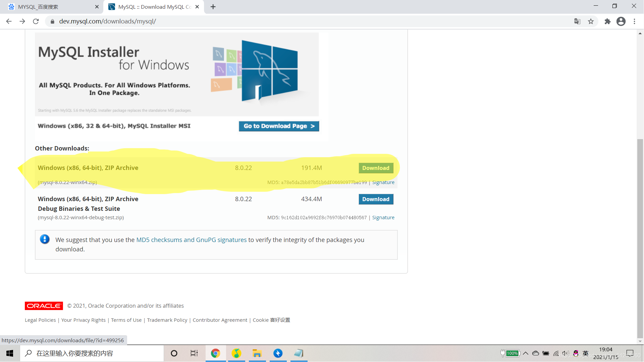644x362 pixels.
Task: Click the page vertical scrollbar thumb
Action: [x=640, y=238]
